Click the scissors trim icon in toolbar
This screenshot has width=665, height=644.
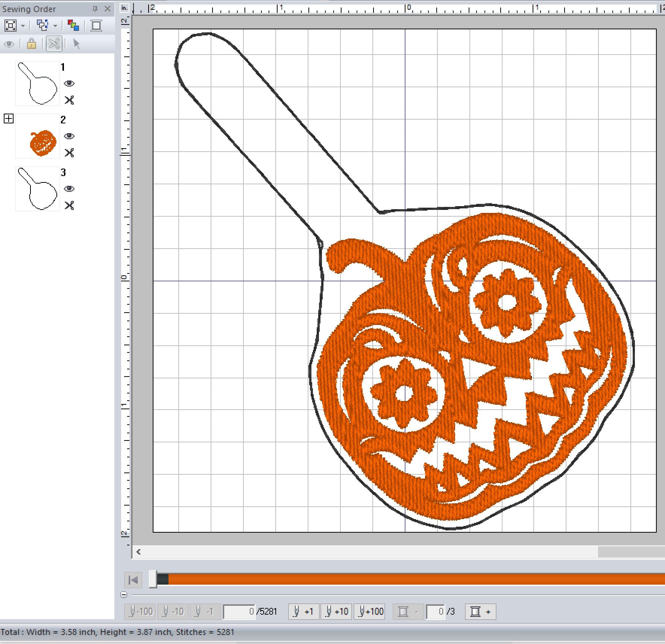54,44
